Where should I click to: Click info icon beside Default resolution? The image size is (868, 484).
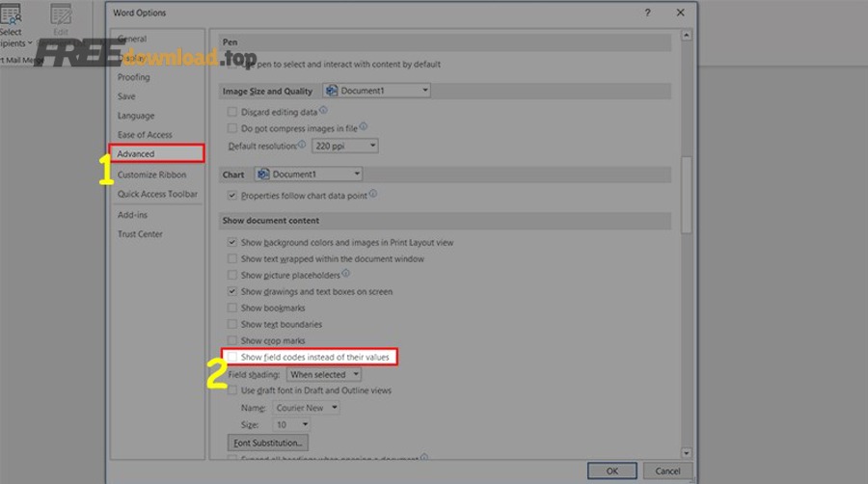302,144
